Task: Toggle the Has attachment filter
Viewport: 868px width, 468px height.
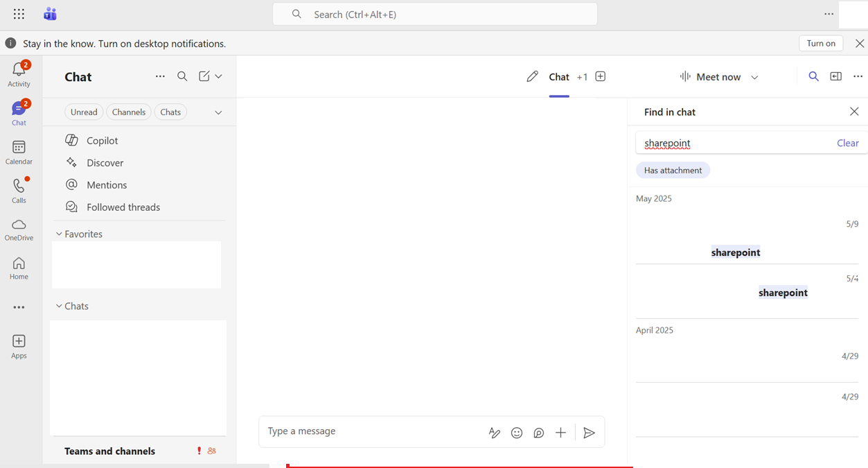Action: (673, 170)
